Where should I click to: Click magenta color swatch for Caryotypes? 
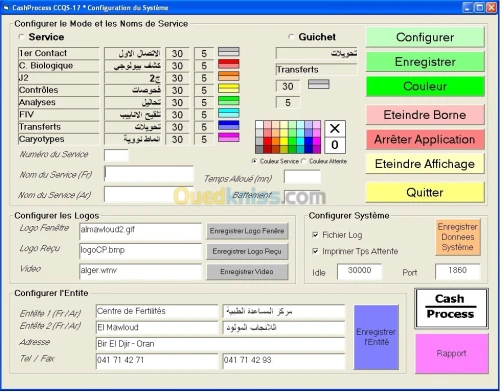coord(229,137)
